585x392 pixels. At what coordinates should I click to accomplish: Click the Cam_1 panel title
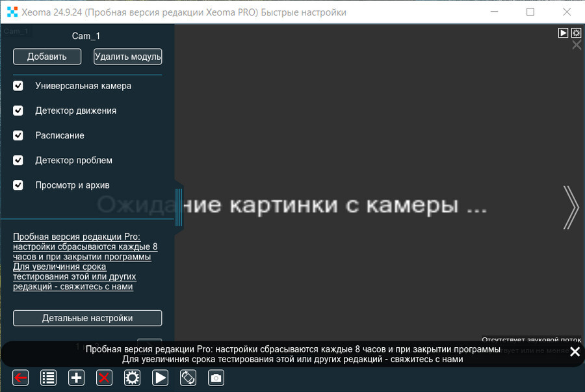click(86, 36)
